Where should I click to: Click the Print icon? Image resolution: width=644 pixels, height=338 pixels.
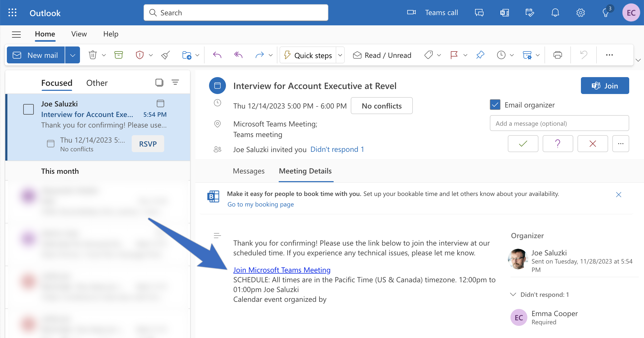point(557,55)
